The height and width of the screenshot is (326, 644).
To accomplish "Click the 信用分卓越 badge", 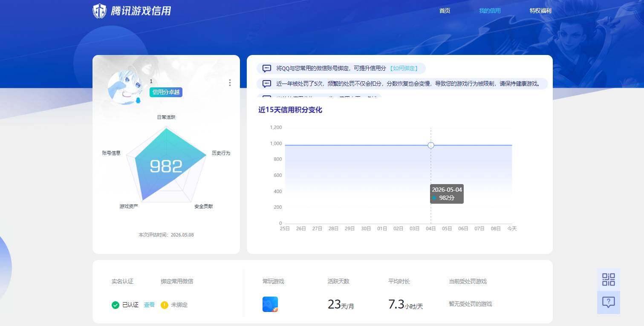I will (166, 92).
